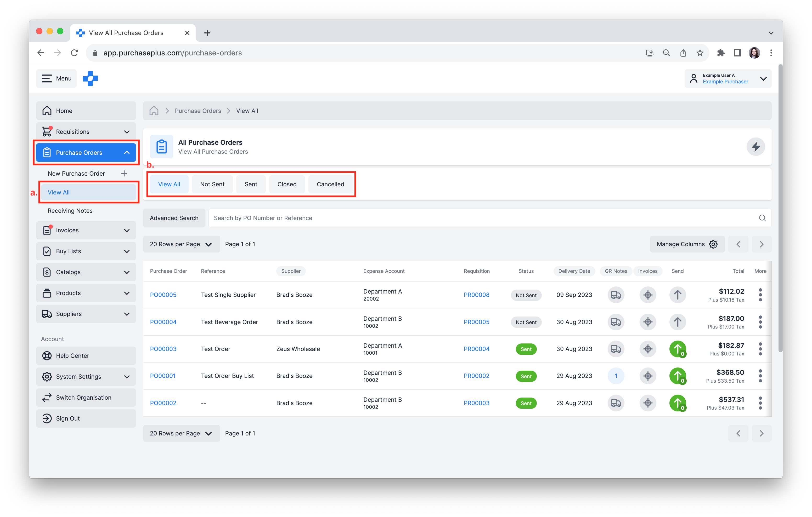
Task: Select the Sent filter tab
Action: 250,184
